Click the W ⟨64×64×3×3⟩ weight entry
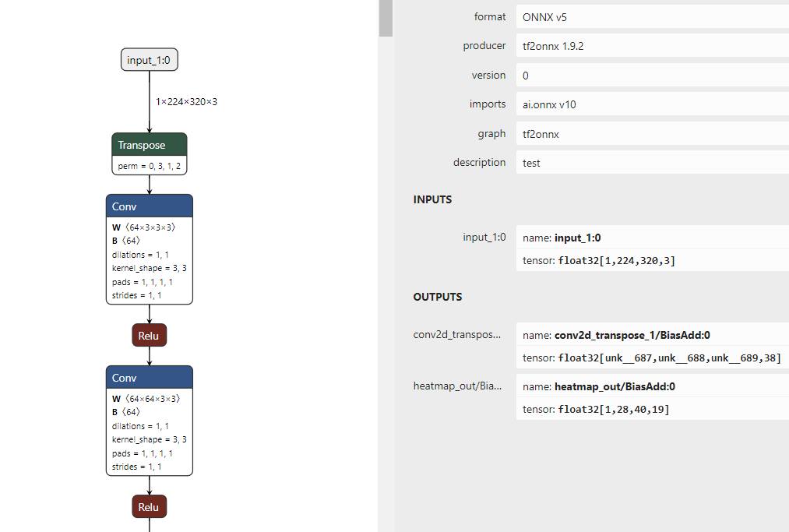 (x=146, y=398)
